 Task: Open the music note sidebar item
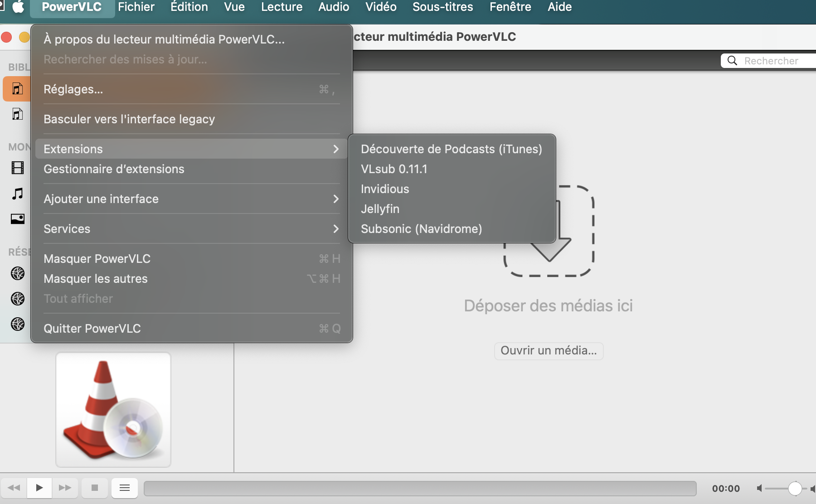click(18, 194)
